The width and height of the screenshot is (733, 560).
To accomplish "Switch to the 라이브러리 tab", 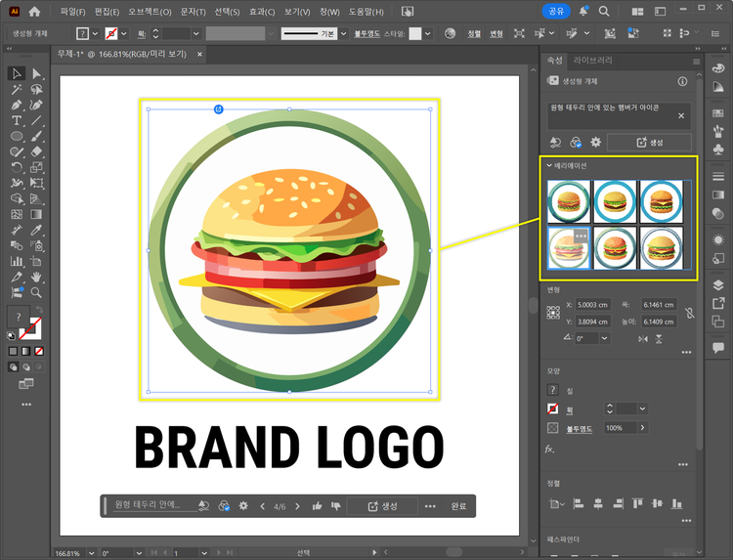I will coord(592,61).
